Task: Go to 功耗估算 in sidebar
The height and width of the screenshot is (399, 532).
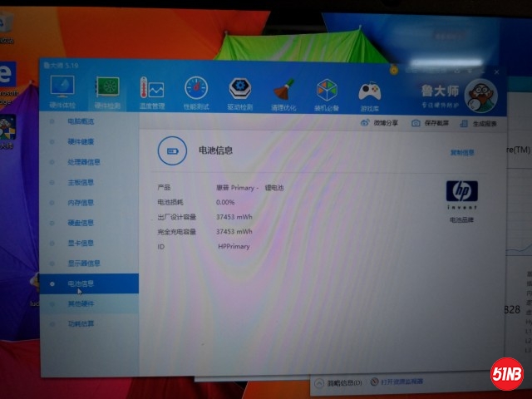Action: tap(81, 323)
